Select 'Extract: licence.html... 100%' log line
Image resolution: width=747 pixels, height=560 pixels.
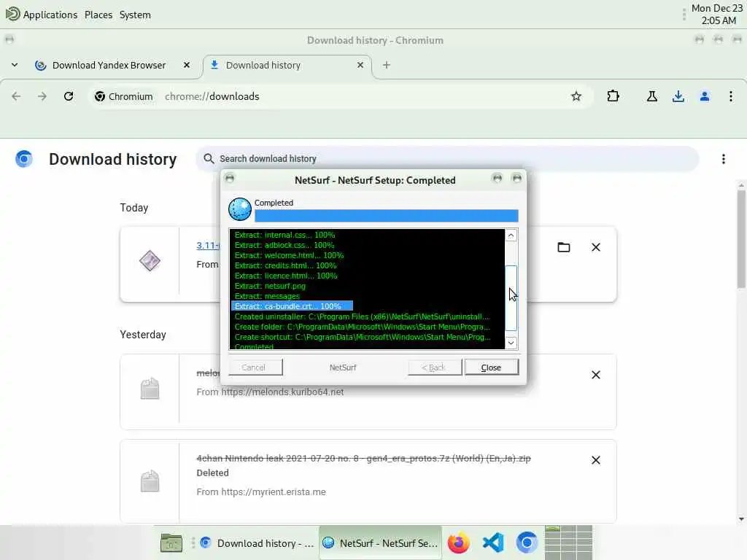[286, 276]
